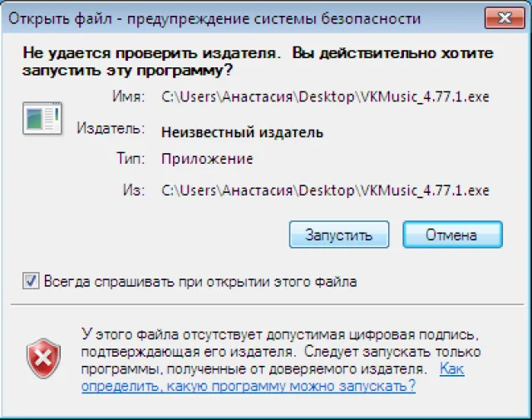This screenshot has height=420, width=532.
Task: Click the Неизвестный издатель text
Action: pos(242,132)
